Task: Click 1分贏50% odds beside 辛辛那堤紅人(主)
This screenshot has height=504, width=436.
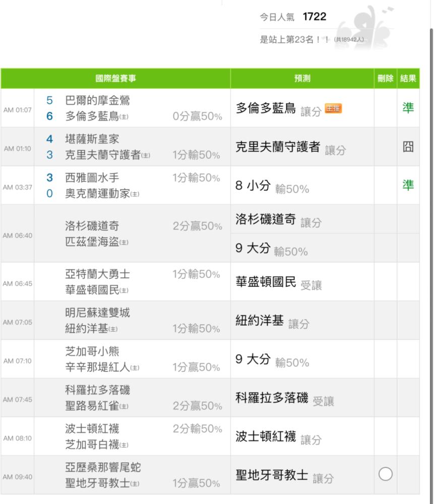Action: 196,367
